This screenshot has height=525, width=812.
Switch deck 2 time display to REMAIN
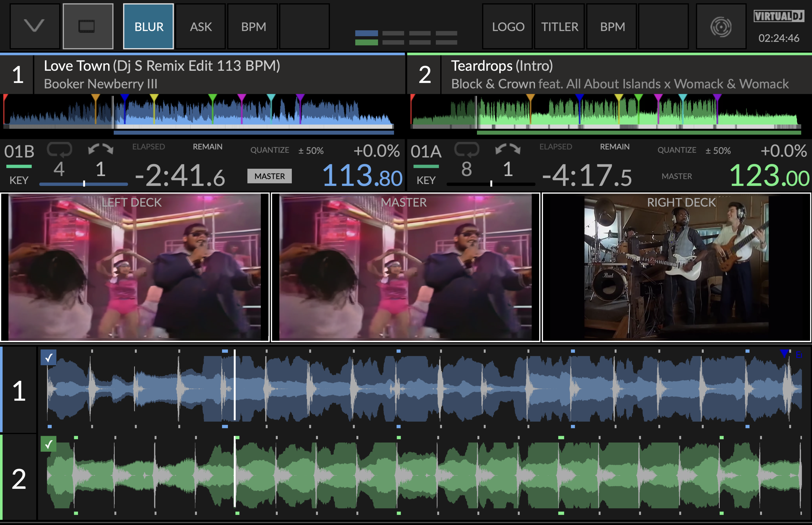615,147
